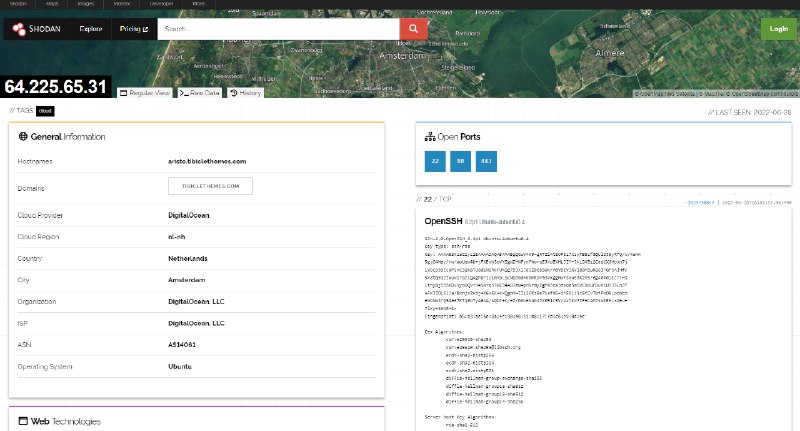Click the Cloud Region value nl-nh
800x431 pixels.
pos(177,237)
